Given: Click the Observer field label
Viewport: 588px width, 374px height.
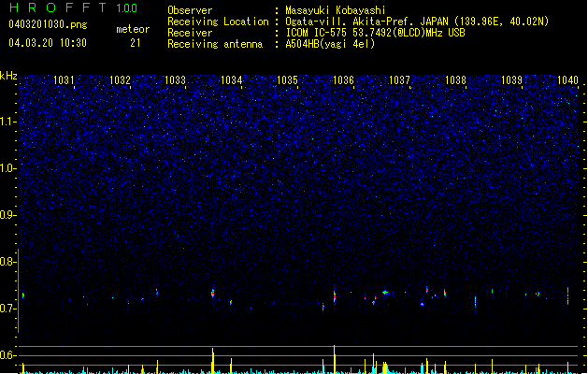Looking at the screenshot, I should [x=190, y=10].
